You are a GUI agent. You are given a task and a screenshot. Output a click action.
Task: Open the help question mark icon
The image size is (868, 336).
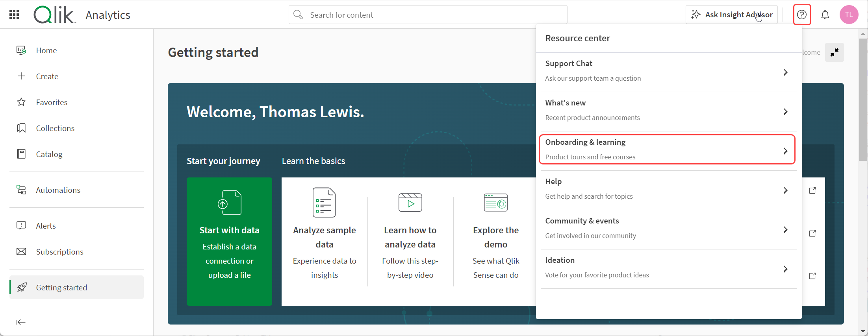pos(802,15)
